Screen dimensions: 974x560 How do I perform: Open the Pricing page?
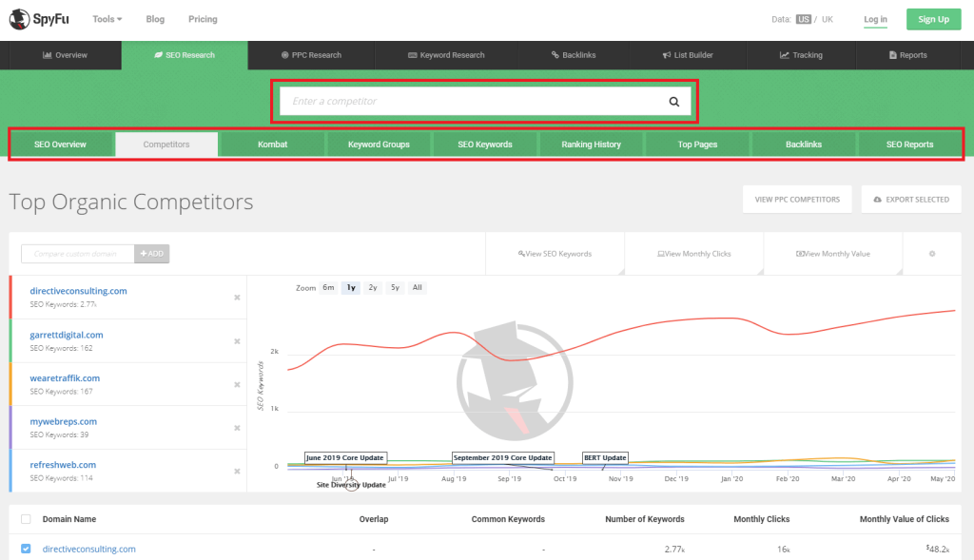(x=204, y=19)
